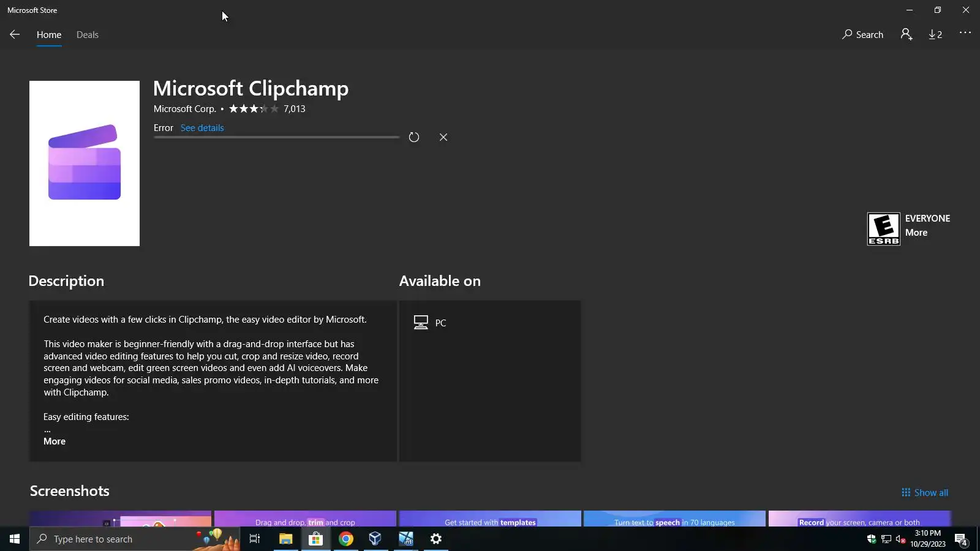The width and height of the screenshot is (980, 551).
Task: Retry the Clipchamp download
Action: tap(414, 137)
